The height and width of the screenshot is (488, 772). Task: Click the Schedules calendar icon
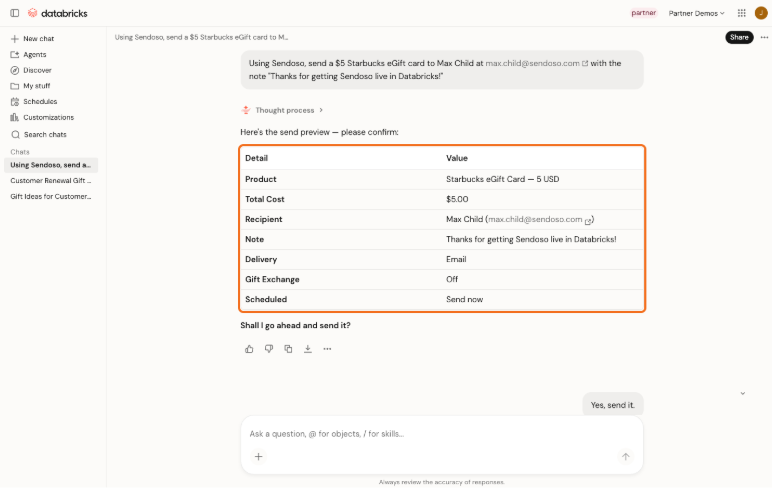[x=15, y=101]
